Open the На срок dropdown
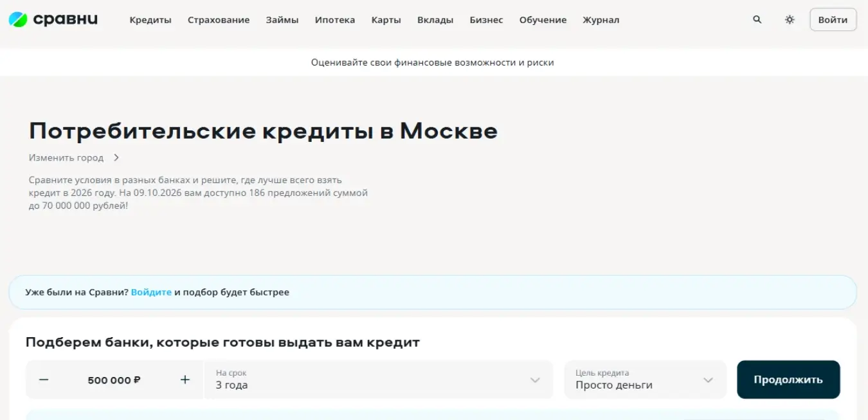The width and height of the screenshot is (868, 420). pyautogui.click(x=379, y=380)
